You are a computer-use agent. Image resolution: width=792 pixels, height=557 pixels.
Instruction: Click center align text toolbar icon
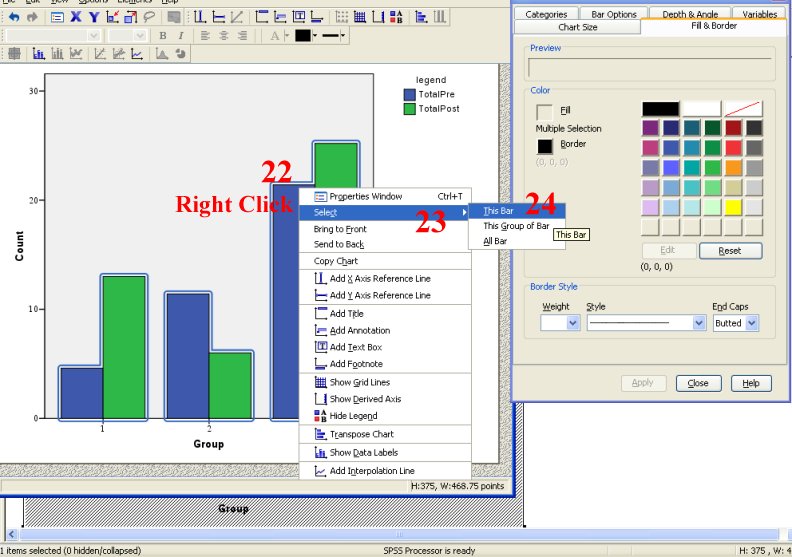(224, 36)
